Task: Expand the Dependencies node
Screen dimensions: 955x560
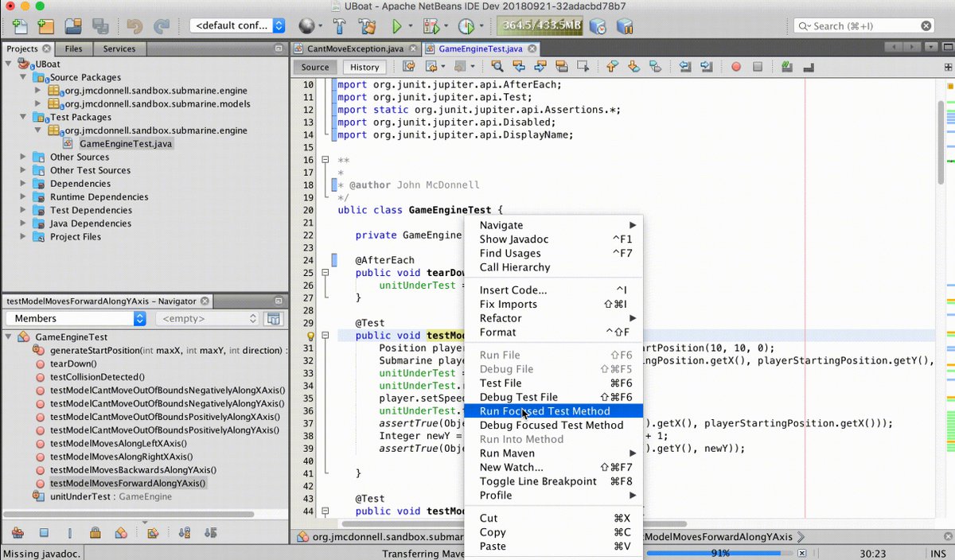Action: tap(24, 184)
